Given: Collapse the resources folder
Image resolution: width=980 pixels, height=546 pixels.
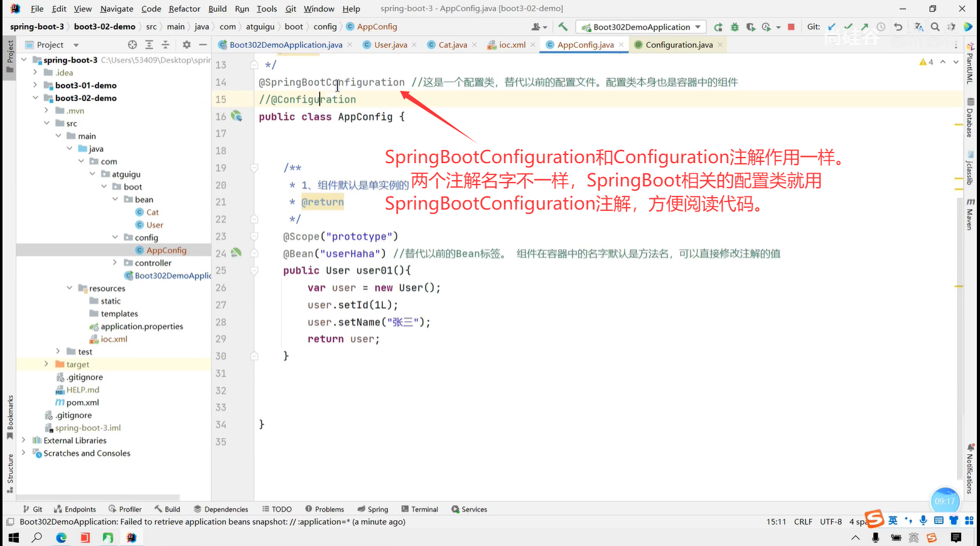Looking at the screenshot, I should click(x=70, y=288).
